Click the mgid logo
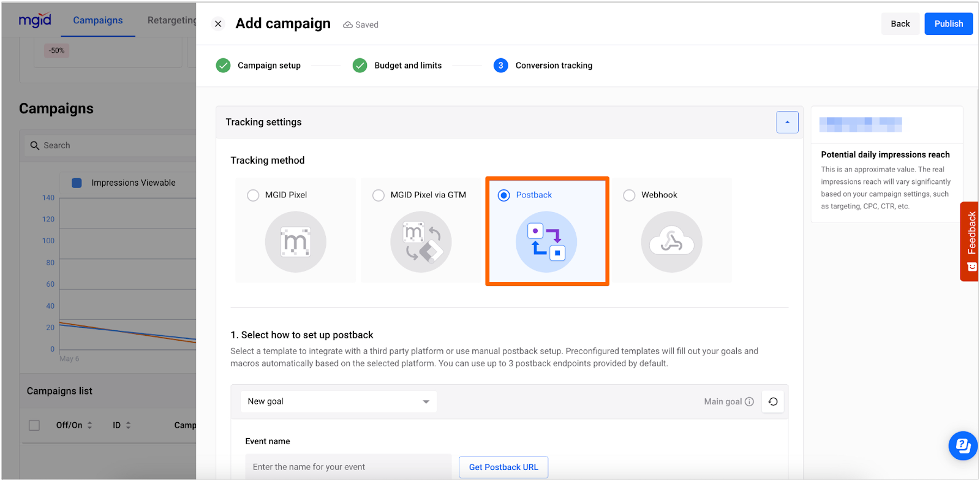 click(35, 20)
